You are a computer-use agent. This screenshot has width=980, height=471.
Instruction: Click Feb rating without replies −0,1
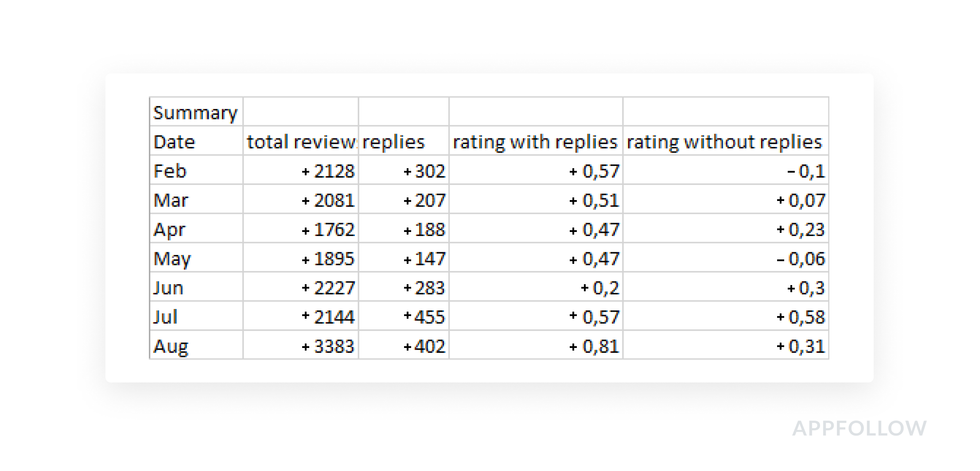tap(806, 171)
